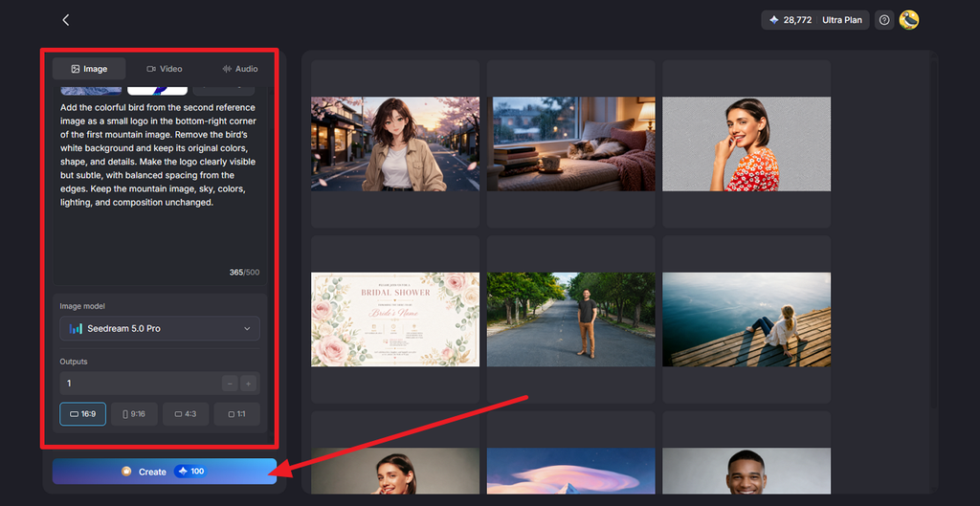The width and height of the screenshot is (980, 506).
Task: Open the cozy cat window thumbnail
Action: (571, 143)
